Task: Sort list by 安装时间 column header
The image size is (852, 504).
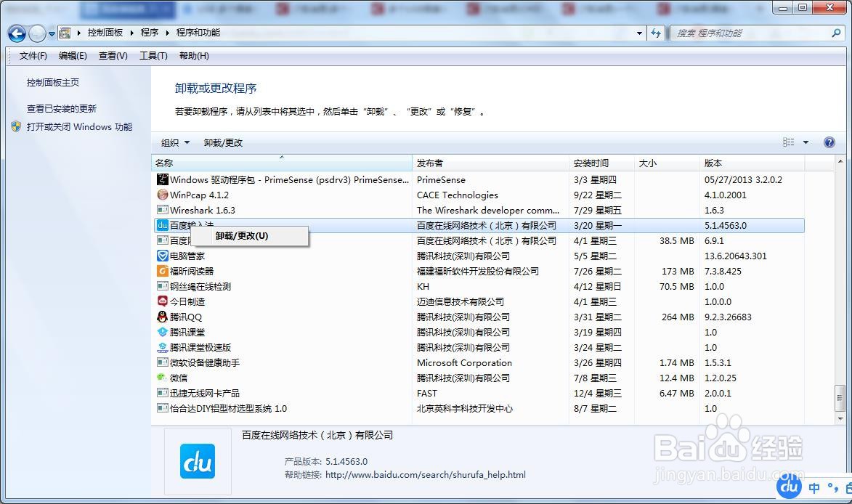Action: click(602, 163)
